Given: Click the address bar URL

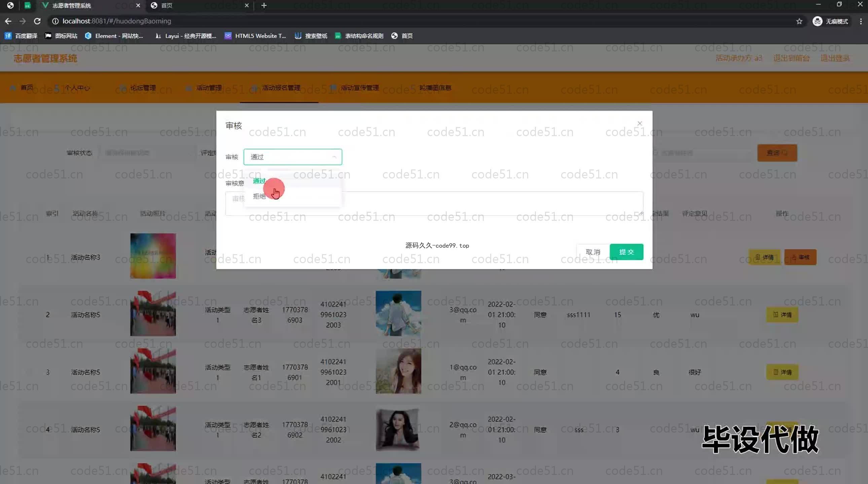Looking at the screenshot, I should [x=117, y=21].
